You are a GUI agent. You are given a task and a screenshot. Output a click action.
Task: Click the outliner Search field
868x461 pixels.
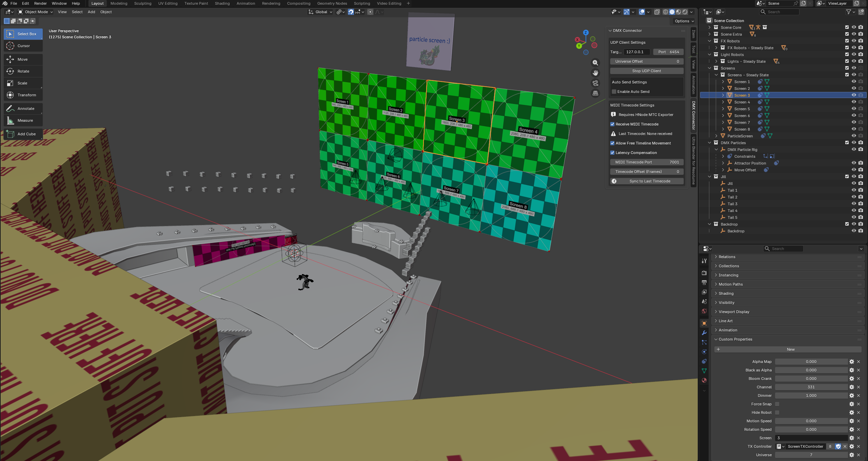[779, 12]
